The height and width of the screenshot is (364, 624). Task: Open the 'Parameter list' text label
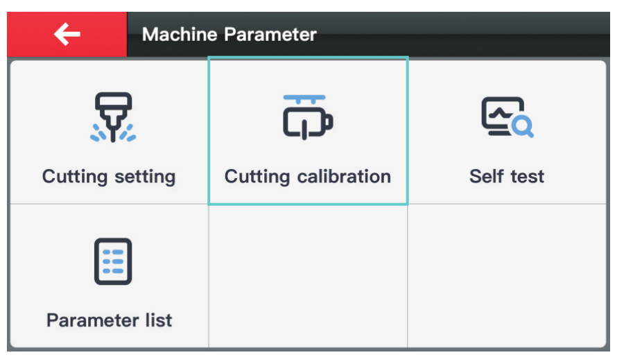(x=109, y=320)
